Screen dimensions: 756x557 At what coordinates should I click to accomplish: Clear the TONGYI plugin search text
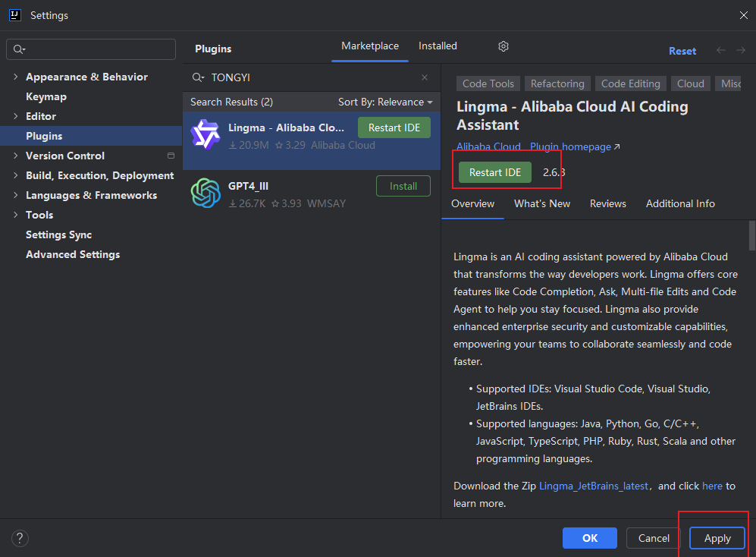(425, 77)
